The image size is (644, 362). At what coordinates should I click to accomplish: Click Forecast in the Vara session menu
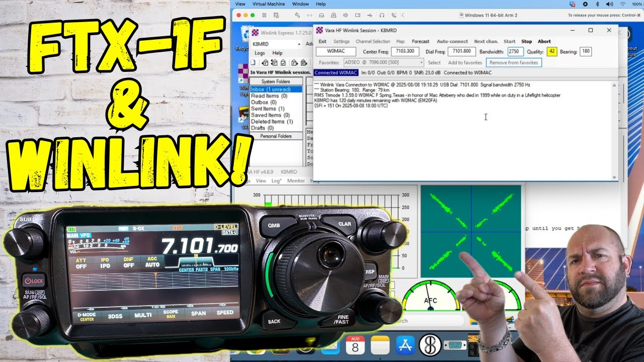pos(421,41)
